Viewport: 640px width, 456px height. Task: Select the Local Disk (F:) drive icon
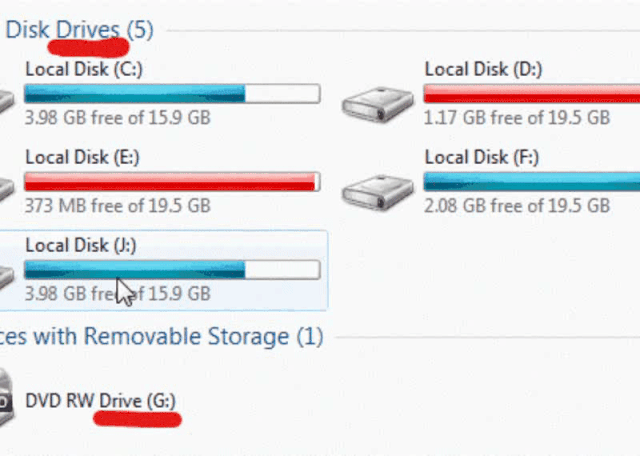tap(378, 192)
